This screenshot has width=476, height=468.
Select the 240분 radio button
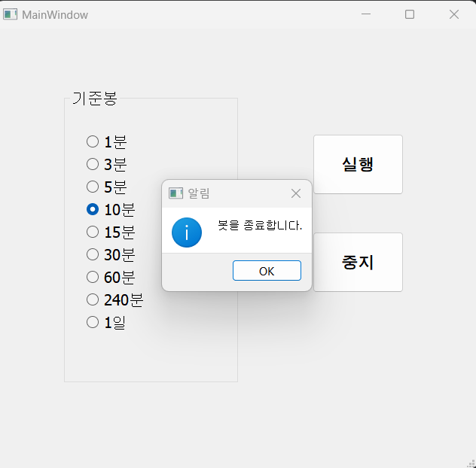pos(114,299)
